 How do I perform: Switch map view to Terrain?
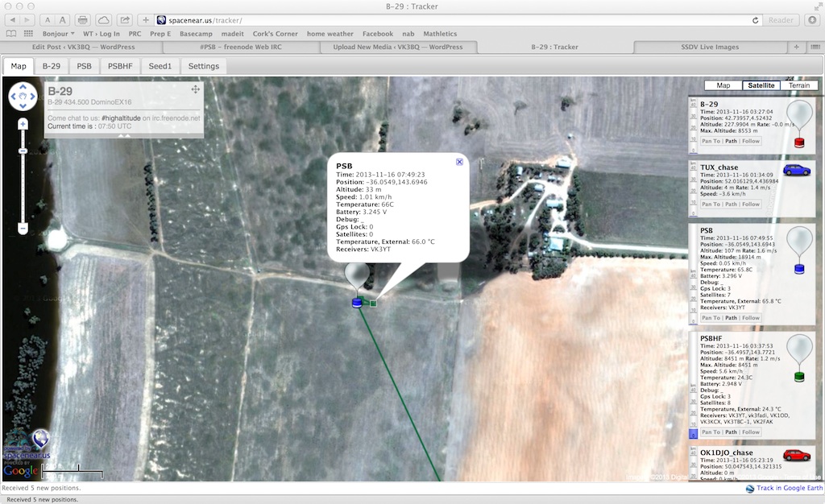(798, 85)
